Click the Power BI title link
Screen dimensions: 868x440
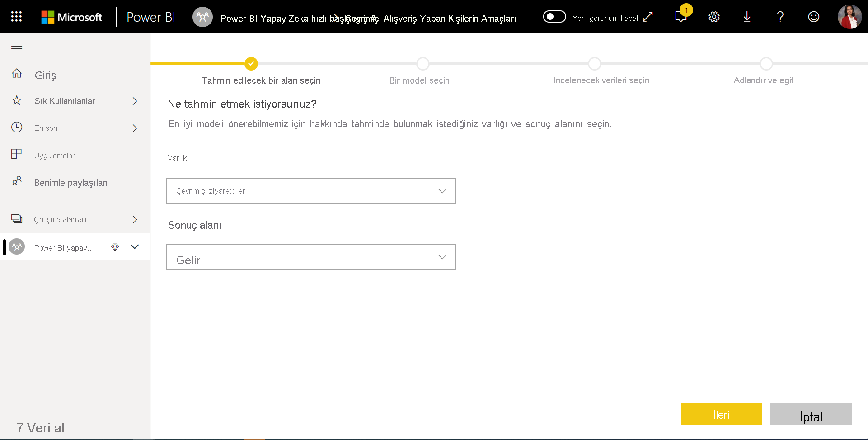click(x=150, y=17)
